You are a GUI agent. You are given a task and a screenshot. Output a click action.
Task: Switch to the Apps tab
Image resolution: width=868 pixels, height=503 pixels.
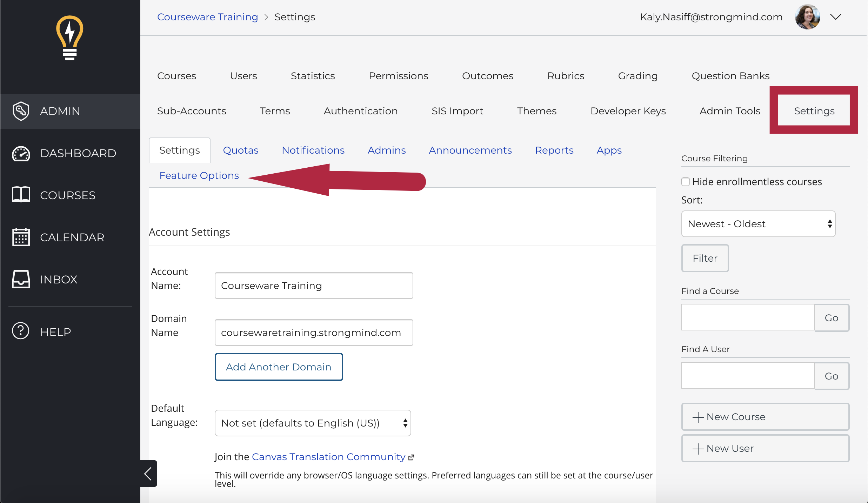pos(609,150)
